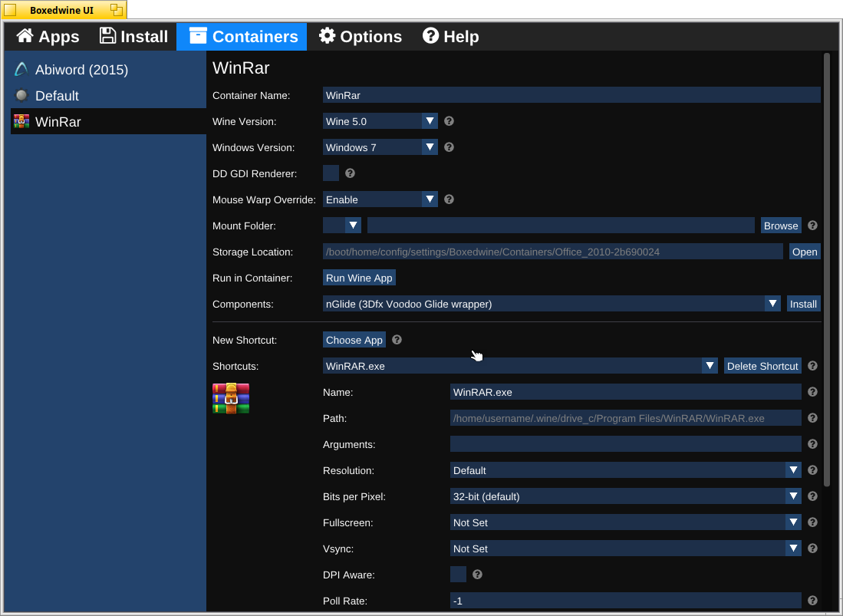The height and width of the screenshot is (616, 843).
Task: Edit the shortcut Name field
Action: pyautogui.click(x=625, y=392)
